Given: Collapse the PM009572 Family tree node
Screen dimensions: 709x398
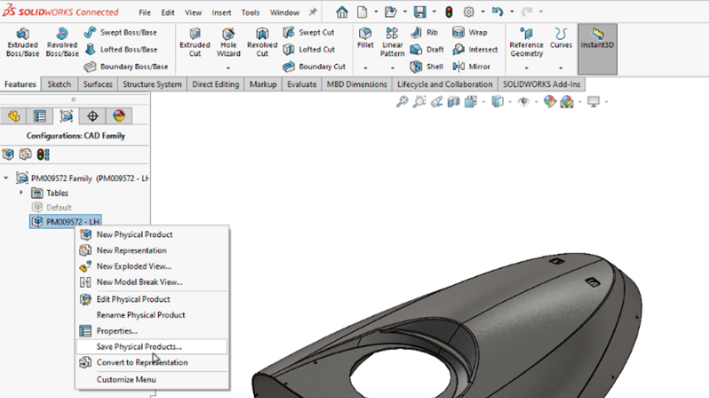Looking at the screenshot, I should (6, 178).
